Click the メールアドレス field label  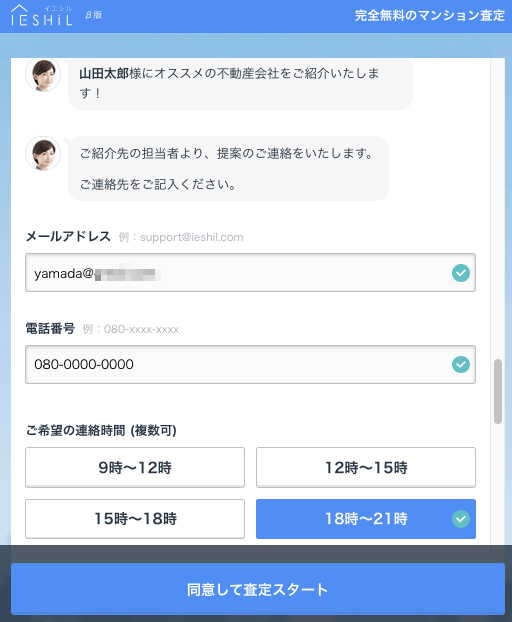tap(68, 236)
